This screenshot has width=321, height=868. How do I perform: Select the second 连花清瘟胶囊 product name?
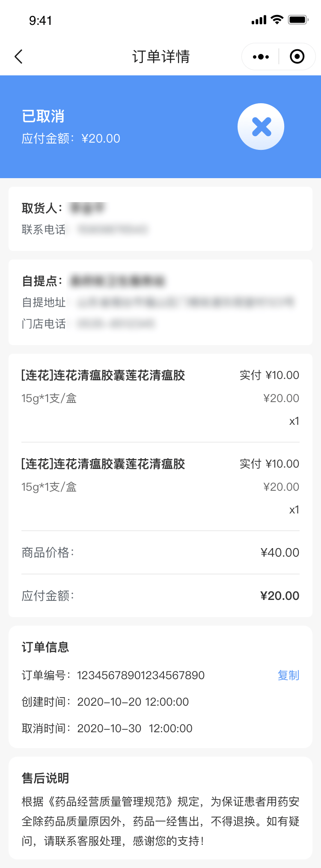point(103,464)
